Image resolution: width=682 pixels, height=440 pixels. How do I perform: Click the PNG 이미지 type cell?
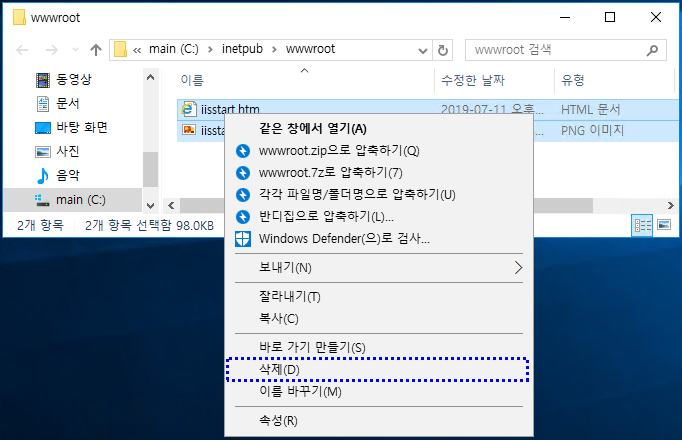coord(592,130)
